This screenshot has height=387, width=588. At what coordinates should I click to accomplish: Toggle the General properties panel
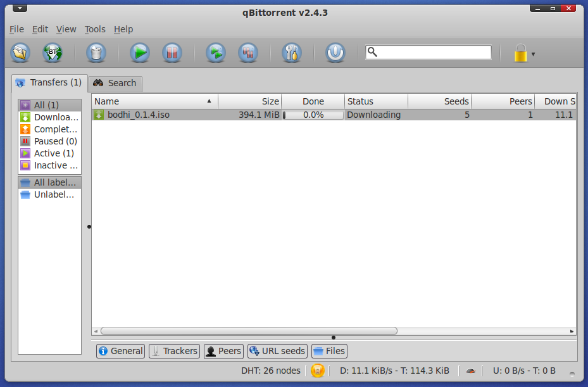tap(120, 351)
